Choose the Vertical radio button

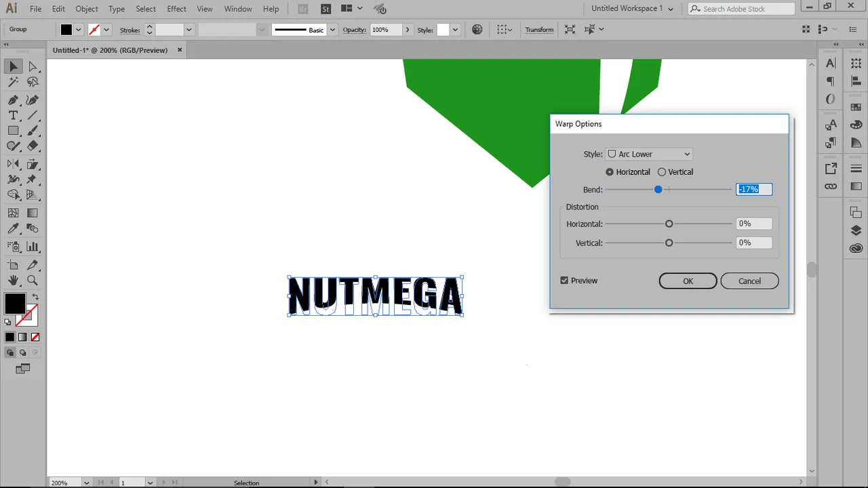click(x=662, y=172)
